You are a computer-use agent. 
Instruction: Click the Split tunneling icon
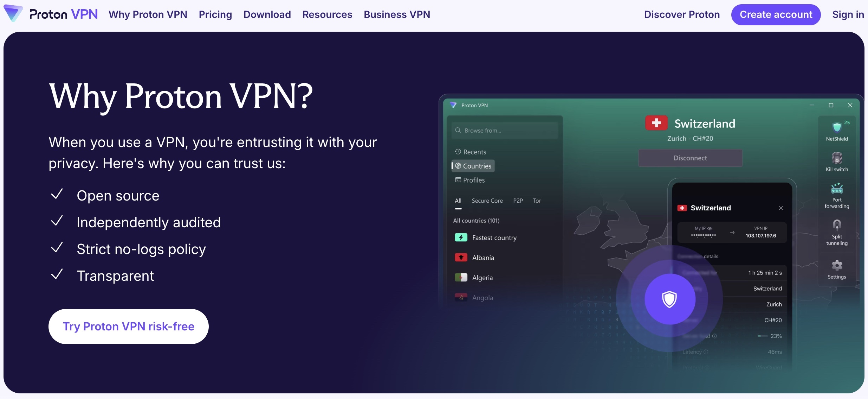tap(837, 225)
